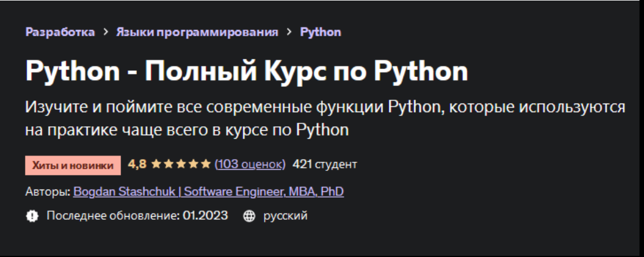Click the русский language label

(286, 216)
